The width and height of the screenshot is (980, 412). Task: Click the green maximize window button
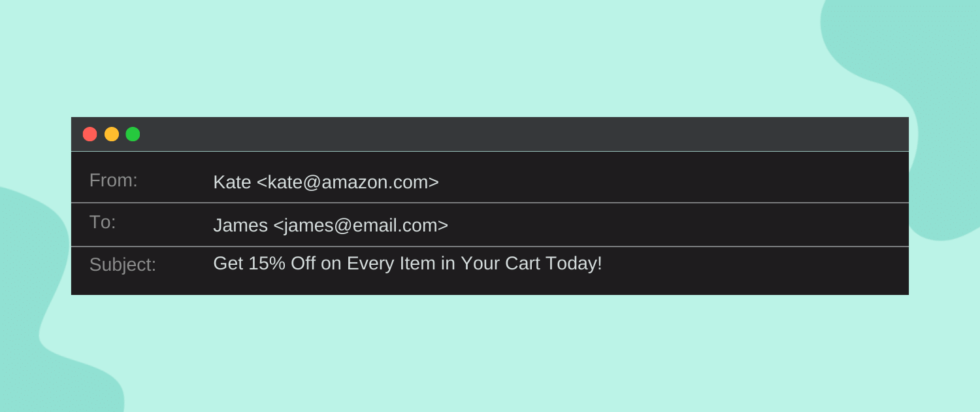click(x=133, y=134)
